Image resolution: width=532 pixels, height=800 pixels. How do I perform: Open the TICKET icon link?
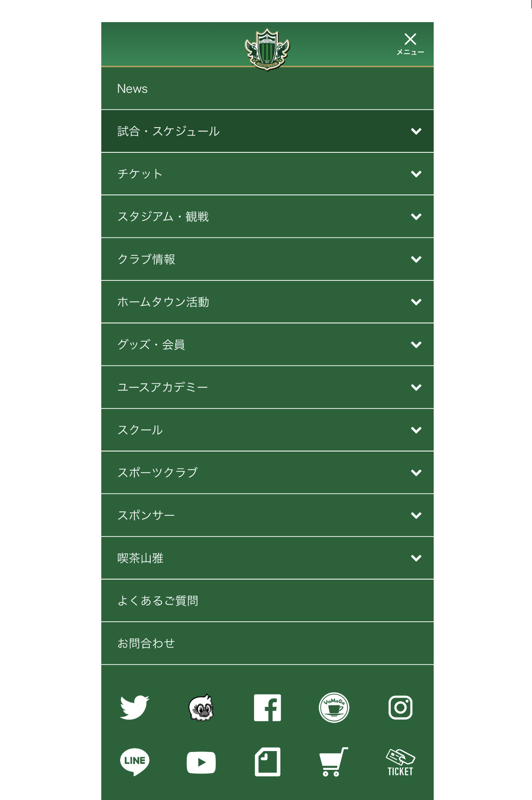coord(400,762)
